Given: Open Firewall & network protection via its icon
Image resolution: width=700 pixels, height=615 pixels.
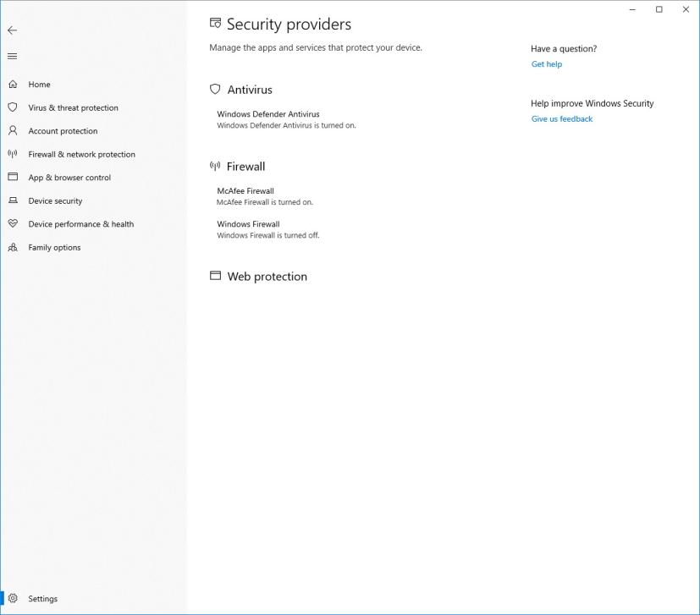Looking at the screenshot, I should [x=12, y=154].
